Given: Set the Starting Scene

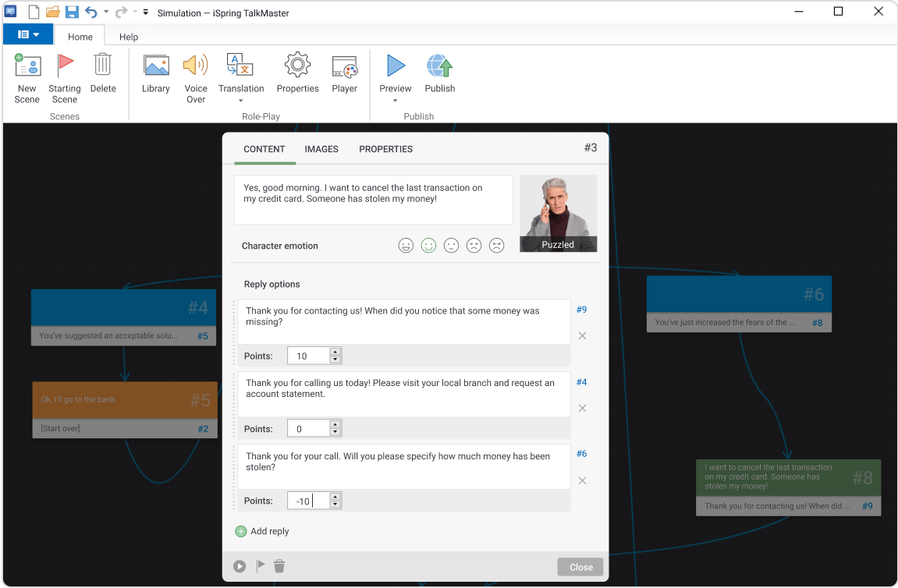Looking at the screenshot, I should [65, 76].
